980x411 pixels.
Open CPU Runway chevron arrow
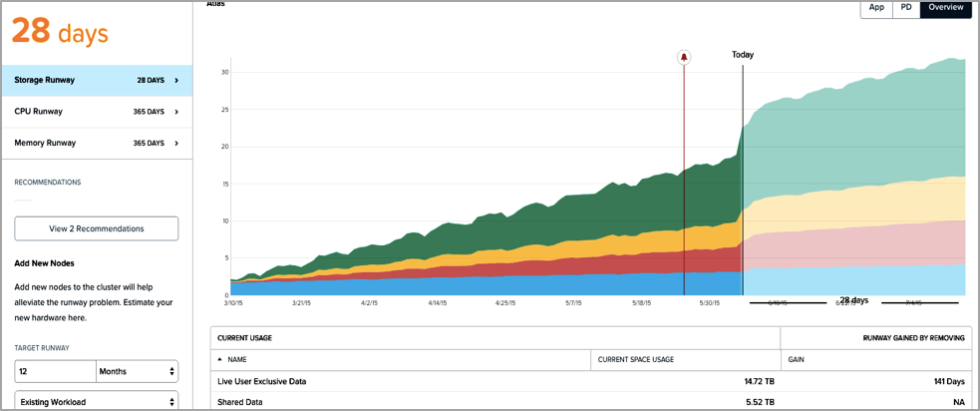click(x=176, y=112)
